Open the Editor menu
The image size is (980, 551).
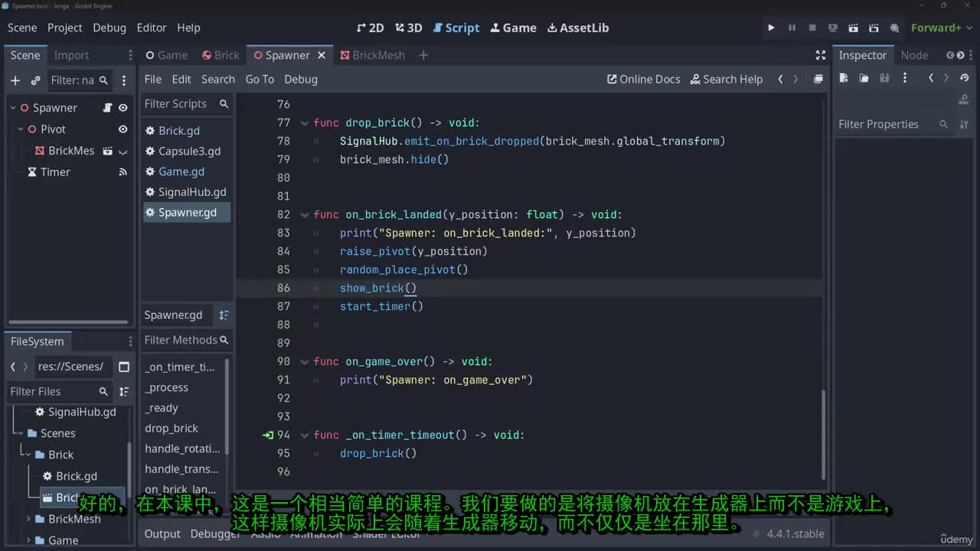[x=152, y=28]
